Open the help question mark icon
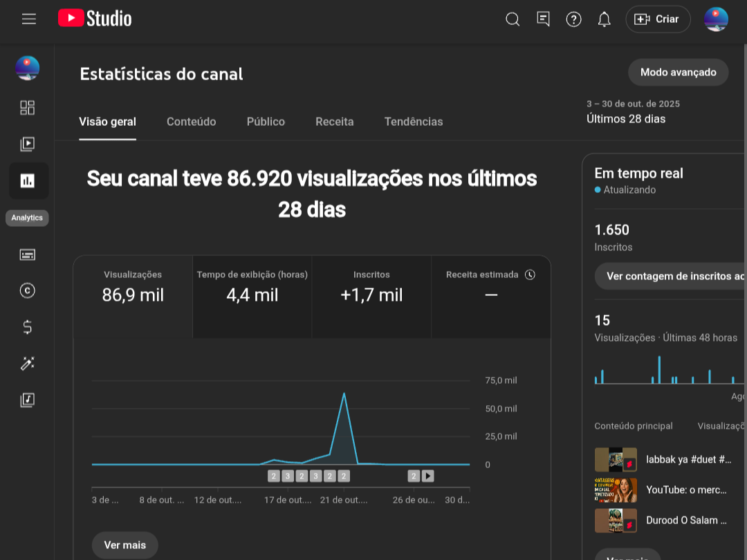747x560 pixels. 573,19
